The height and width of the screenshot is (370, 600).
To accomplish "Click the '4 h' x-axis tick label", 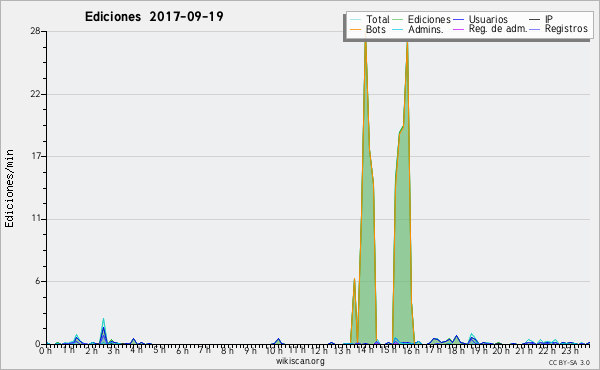I will click(x=136, y=350).
